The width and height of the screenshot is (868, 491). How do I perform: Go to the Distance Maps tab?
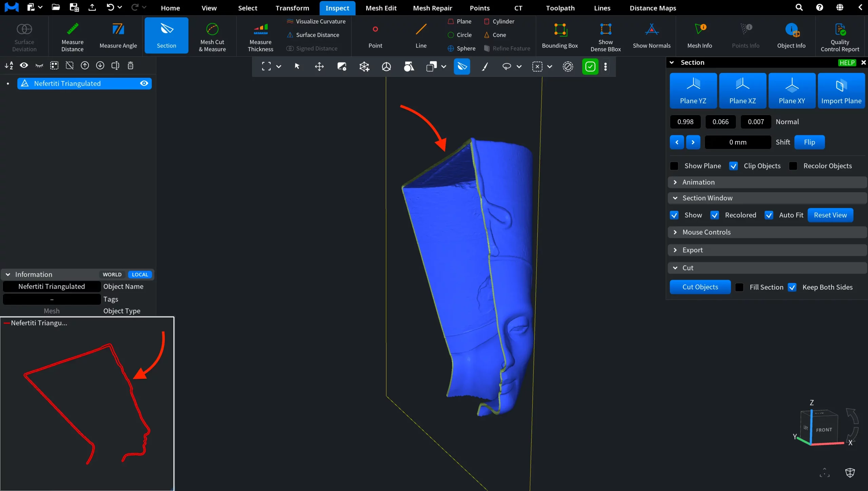coord(653,8)
